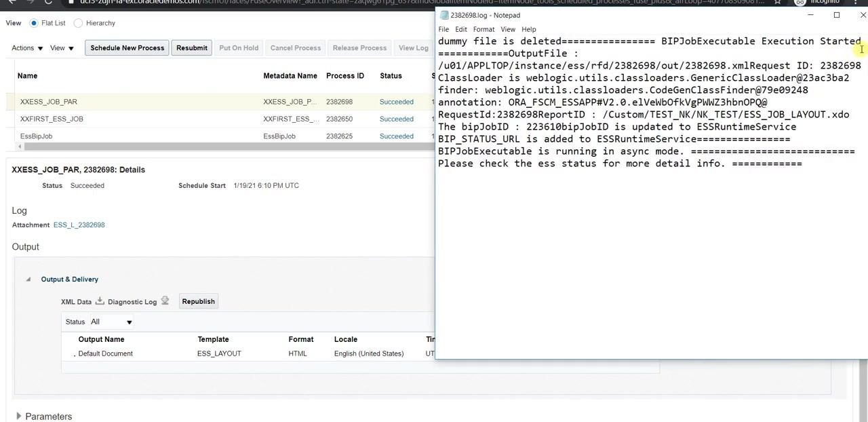This screenshot has width=868, height=422.
Task: Click the HTML format cell
Action: pyautogui.click(x=298, y=353)
